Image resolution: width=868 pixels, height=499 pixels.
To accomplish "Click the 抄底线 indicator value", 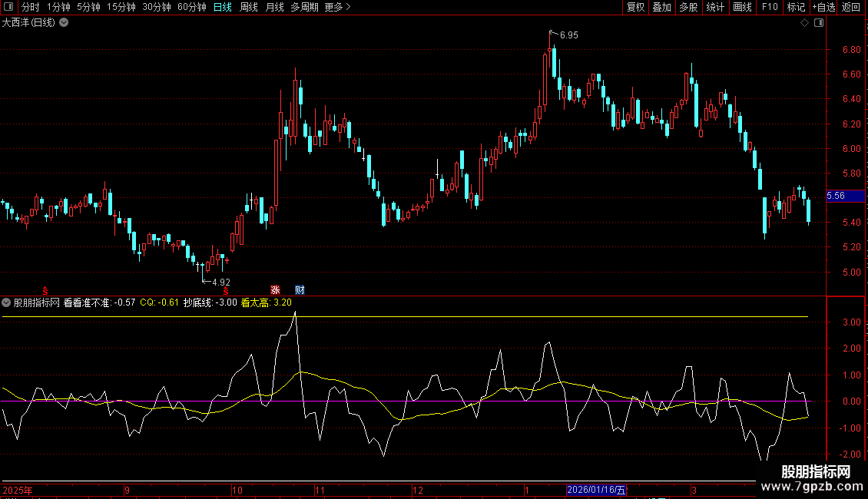I will pos(210,302).
